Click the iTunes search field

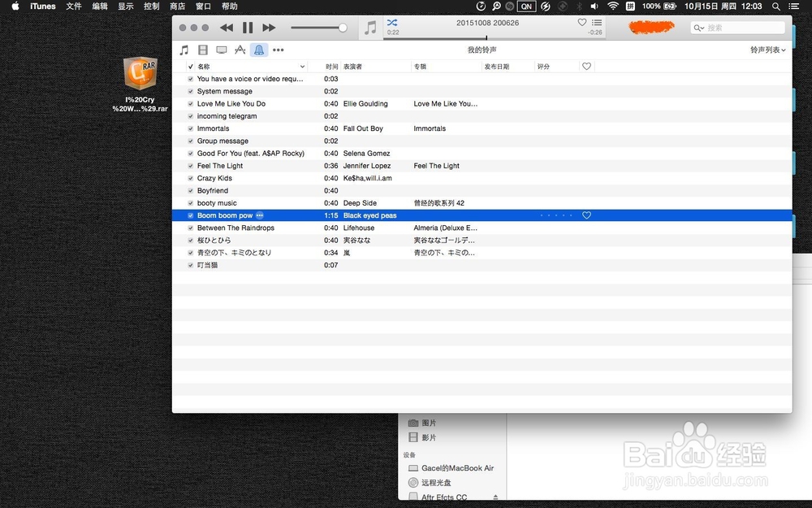pyautogui.click(x=738, y=28)
